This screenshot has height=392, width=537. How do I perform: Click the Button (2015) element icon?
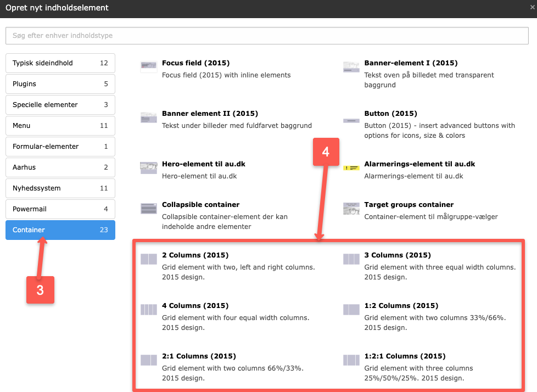[x=351, y=120]
